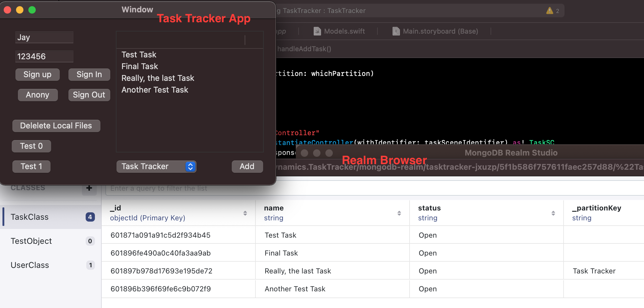644x308 pixels.
Task: Select UserClass in the classes sidebar
Action: [30, 265]
